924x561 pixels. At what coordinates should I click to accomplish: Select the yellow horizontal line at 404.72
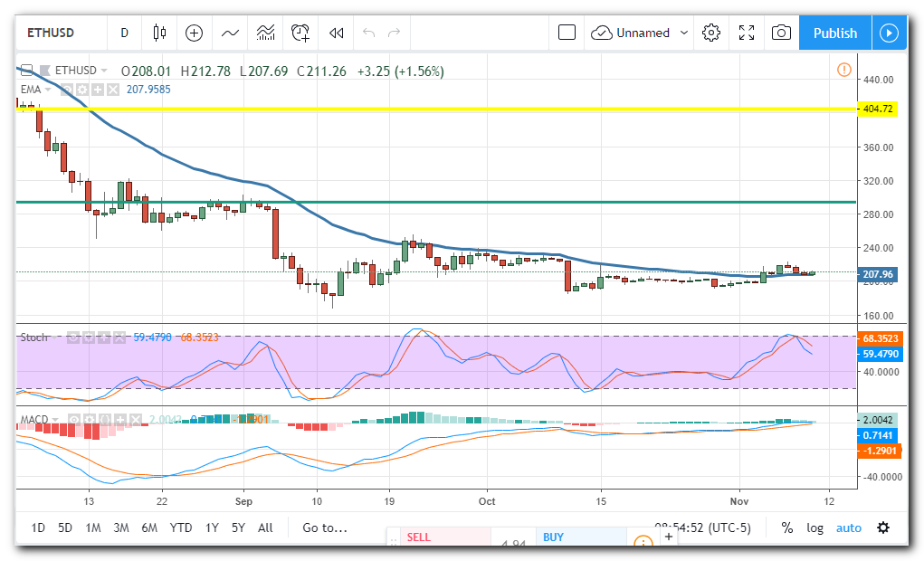436,109
